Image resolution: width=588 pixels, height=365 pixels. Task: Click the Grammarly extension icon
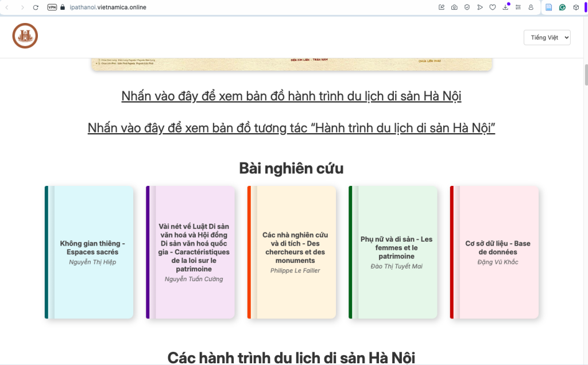tap(562, 7)
